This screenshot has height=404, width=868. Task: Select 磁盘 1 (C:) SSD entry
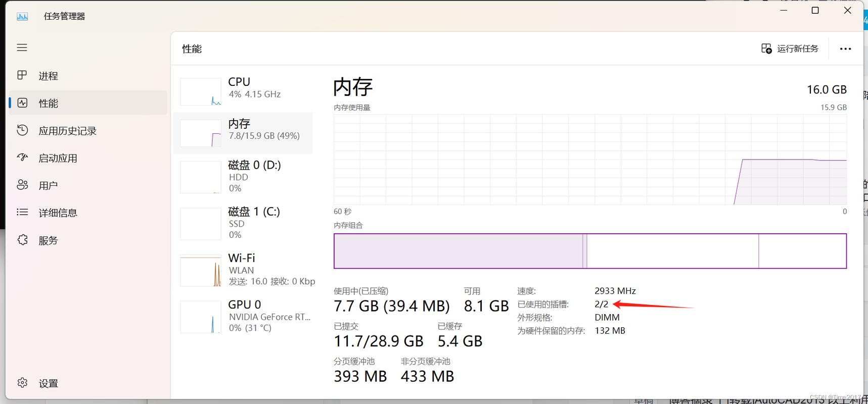pos(246,223)
